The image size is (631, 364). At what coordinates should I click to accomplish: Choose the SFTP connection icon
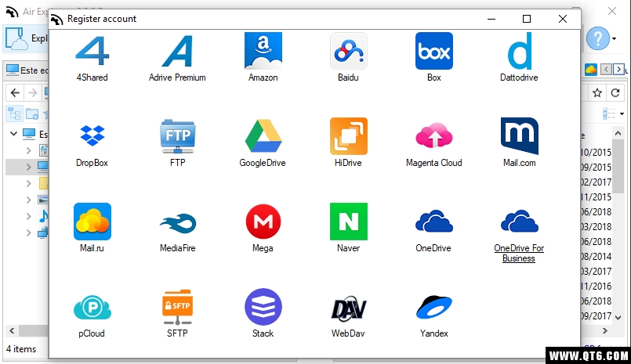[x=177, y=314]
